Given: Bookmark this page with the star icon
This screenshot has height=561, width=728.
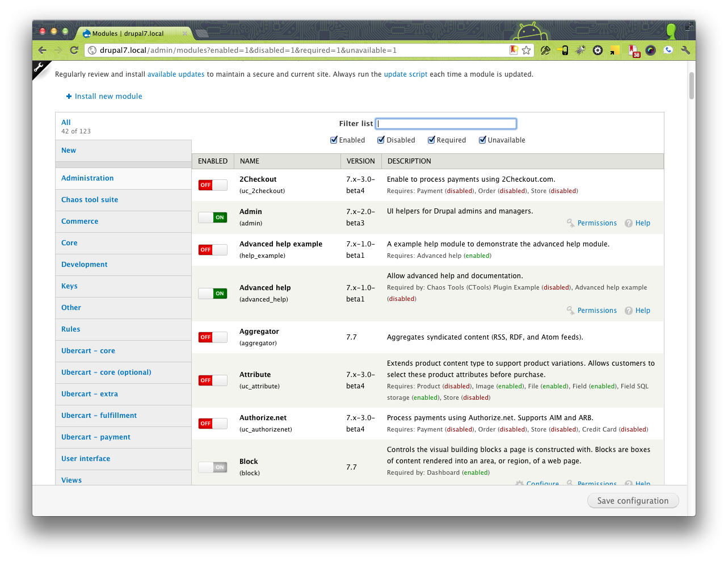Looking at the screenshot, I should coord(527,50).
